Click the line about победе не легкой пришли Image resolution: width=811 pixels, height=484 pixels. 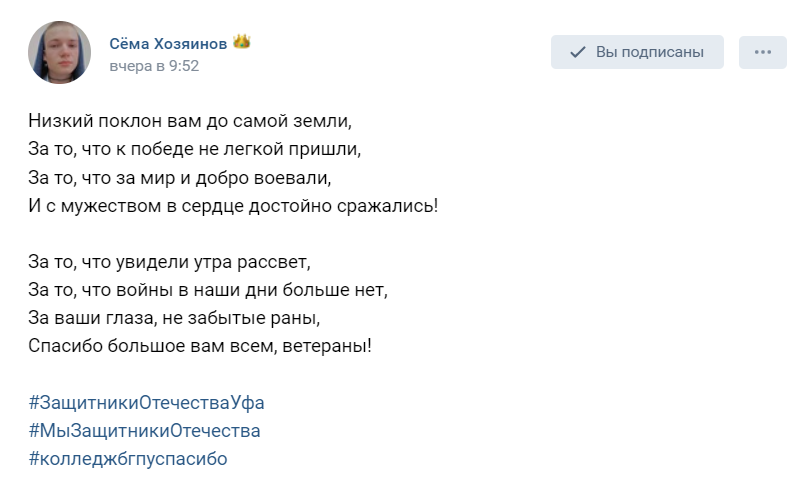(193, 150)
